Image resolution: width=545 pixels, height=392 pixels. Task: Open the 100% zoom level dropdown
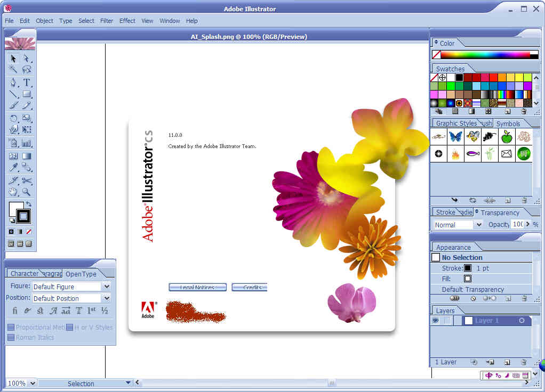[x=33, y=383]
